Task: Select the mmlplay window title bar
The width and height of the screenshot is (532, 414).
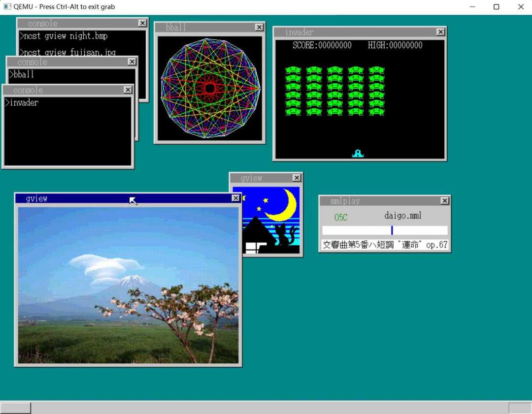Action: click(385, 201)
